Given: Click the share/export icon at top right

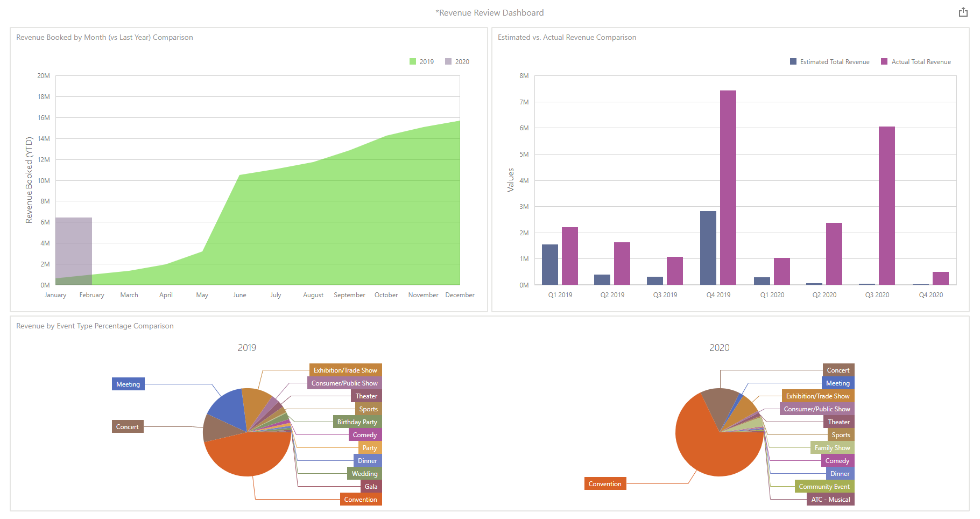Looking at the screenshot, I should point(963,12).
